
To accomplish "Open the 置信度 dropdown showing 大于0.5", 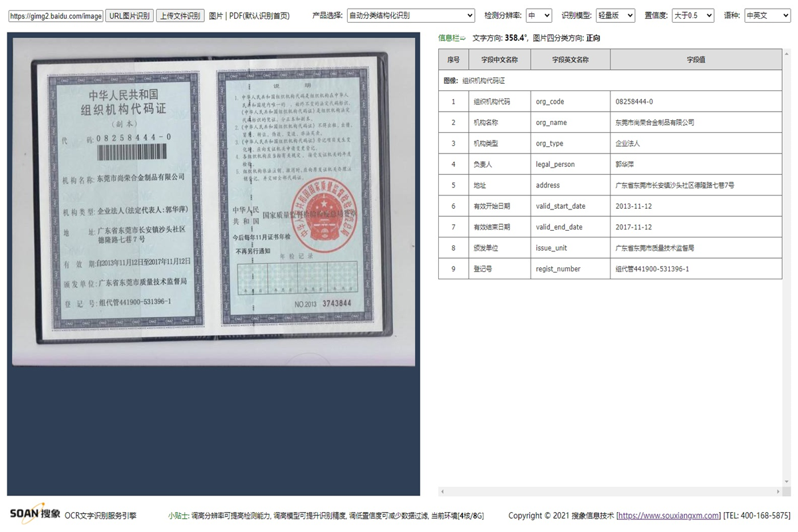I will [x=692, y=15].
